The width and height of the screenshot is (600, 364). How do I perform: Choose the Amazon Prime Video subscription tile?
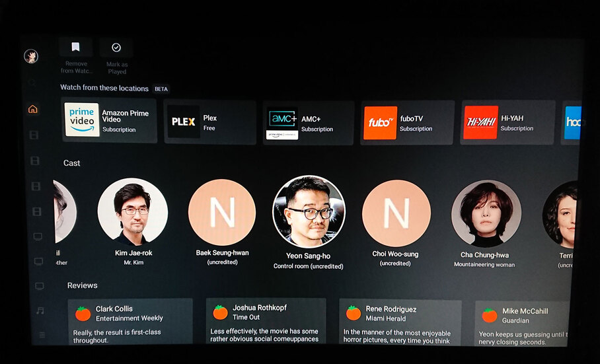[110, 120]
